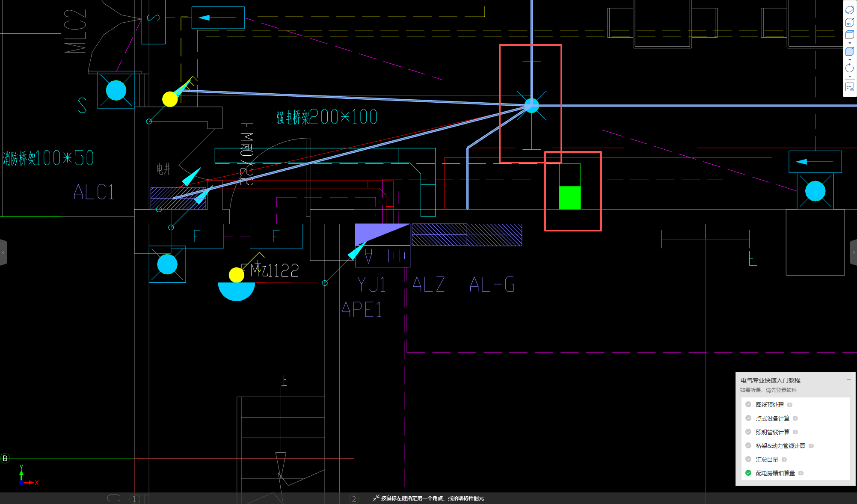Select the 消防桥架100*50 label

tap(48, 158)
